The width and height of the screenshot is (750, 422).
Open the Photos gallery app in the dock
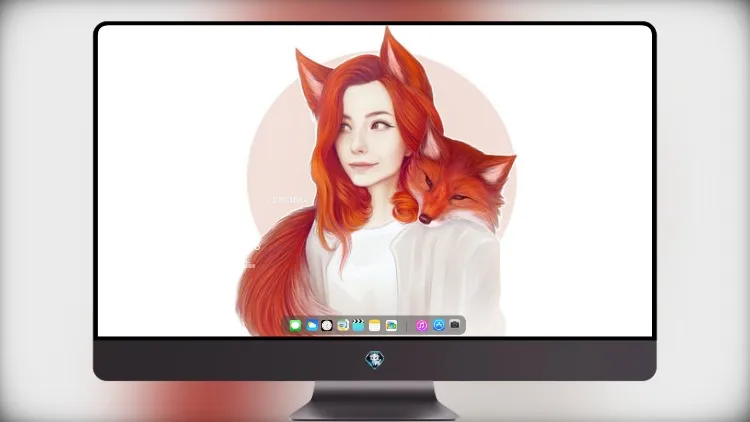[x=391, y=326]
